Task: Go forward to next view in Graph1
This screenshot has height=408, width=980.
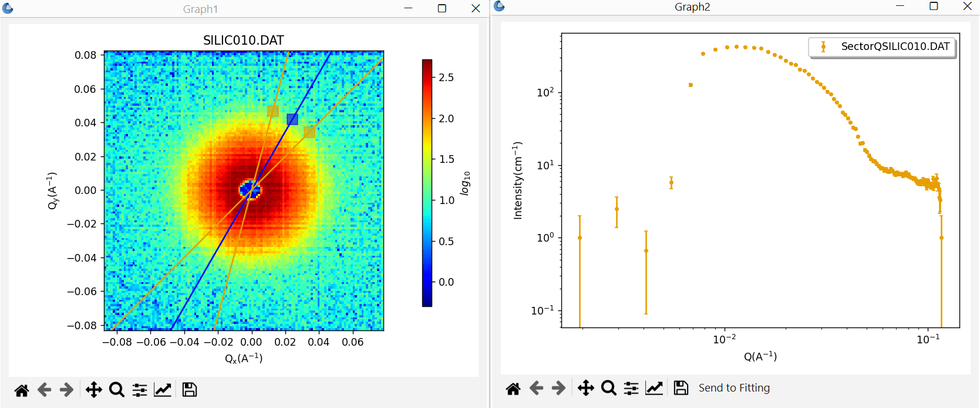Action: 66,390
